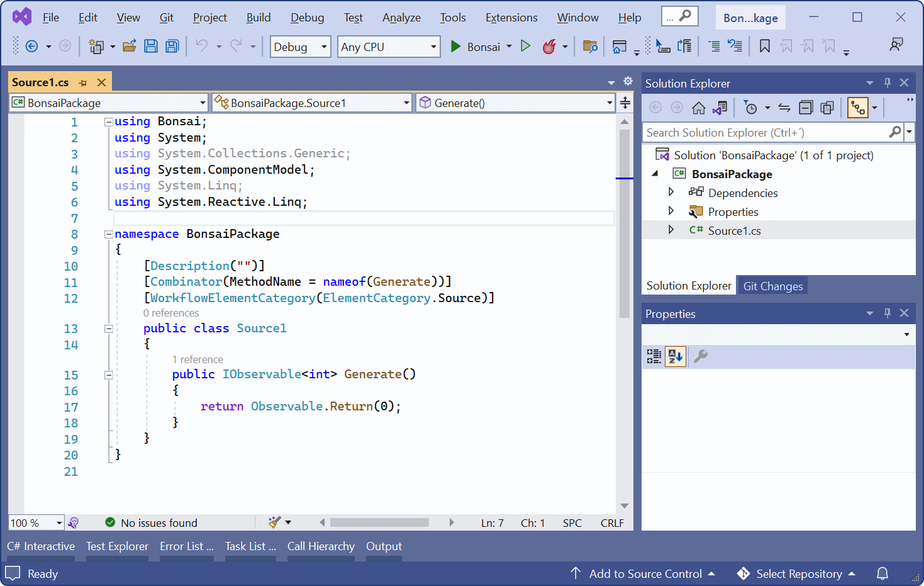Viewport: 924px width, 586px height.
Task: Click the New Project toolbar icon
Action: point(96,46)
